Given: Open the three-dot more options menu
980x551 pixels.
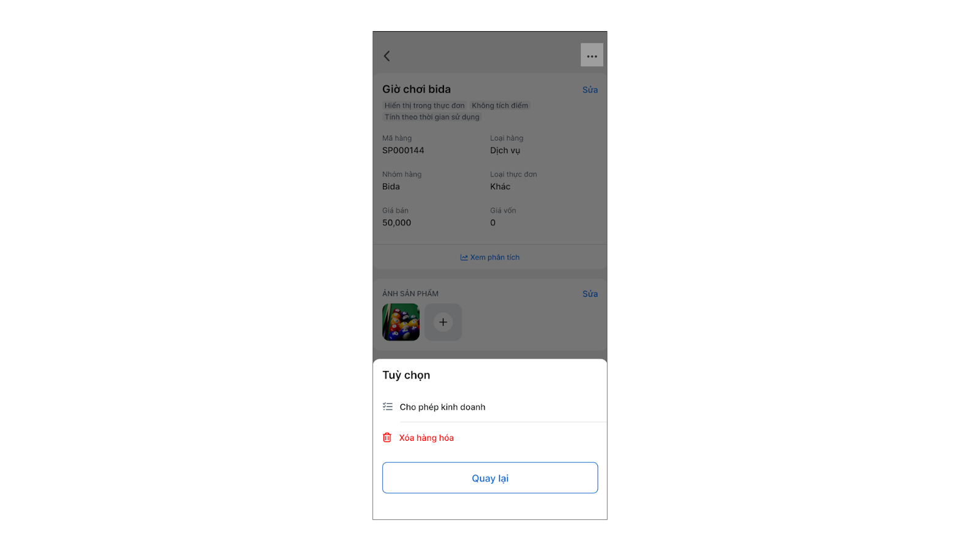Looking at the screenshot, I should click(592, 55).
